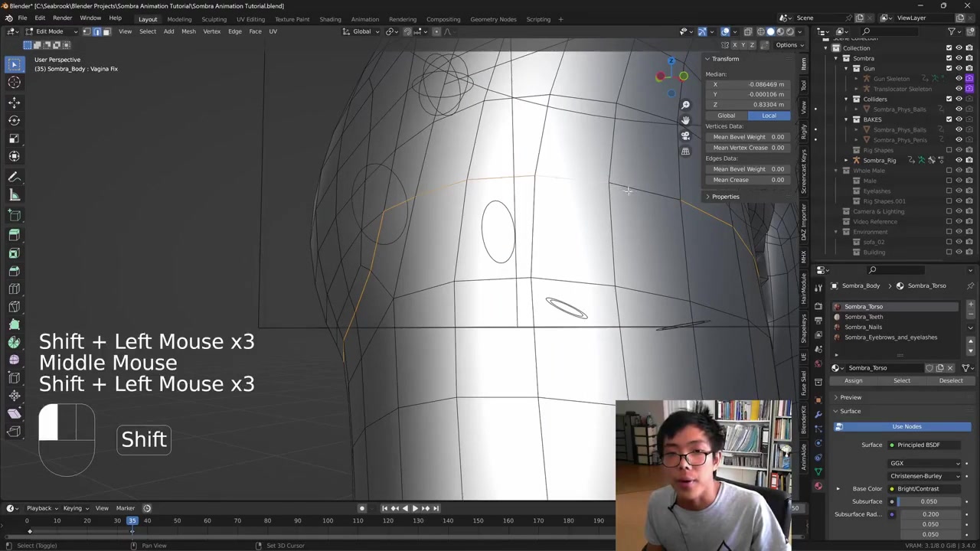The image size is (980, 551).
Task: Click the 3D Cursor tool icon
Action: pyautogui.click(x=14, y=83)
